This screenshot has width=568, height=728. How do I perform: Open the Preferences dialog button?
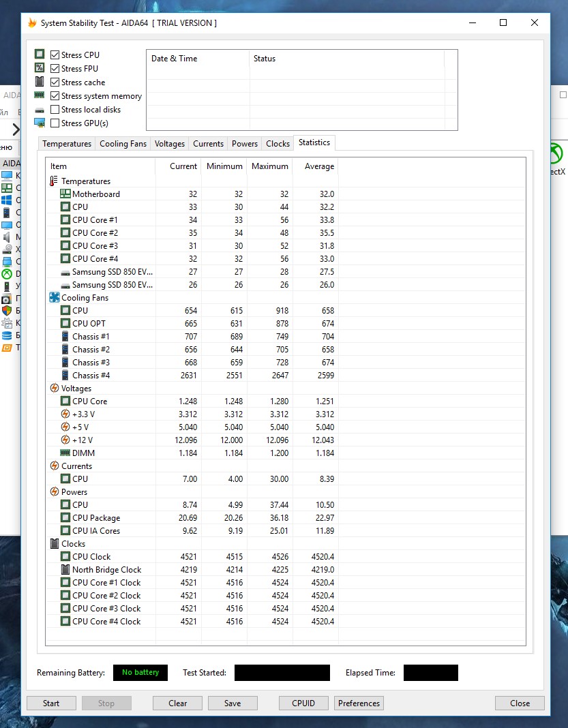[359, 703]
